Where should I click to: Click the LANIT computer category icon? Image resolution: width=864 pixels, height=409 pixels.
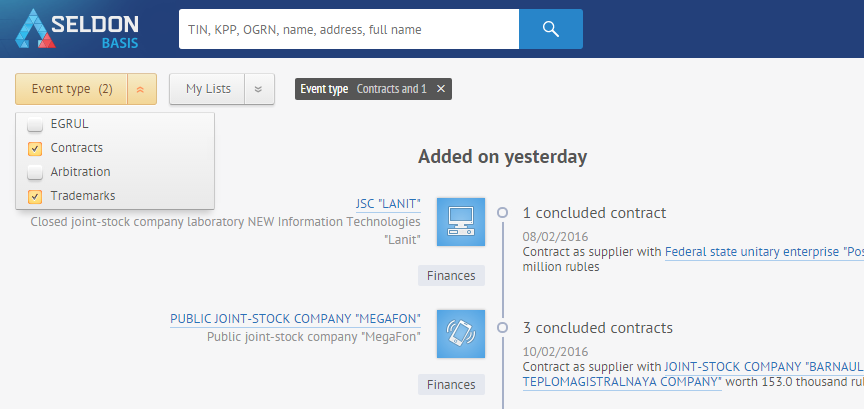[x=461, y=222]
